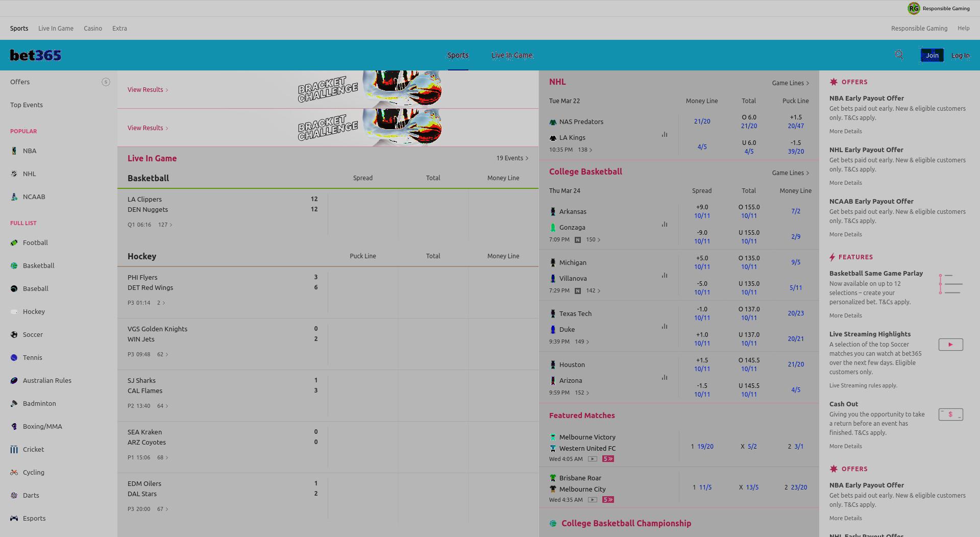Open Top Events in the sidebar
980x537 pixels.
(27, 105)
